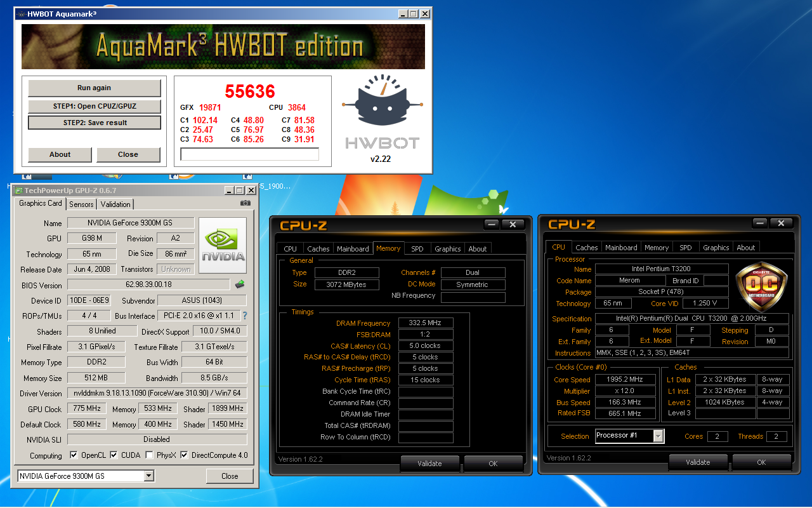This screenshot has width=812, height=508.
Task: Click the DRAM Frequency value 332.5 MHz
Action: (x=426, y=323)
